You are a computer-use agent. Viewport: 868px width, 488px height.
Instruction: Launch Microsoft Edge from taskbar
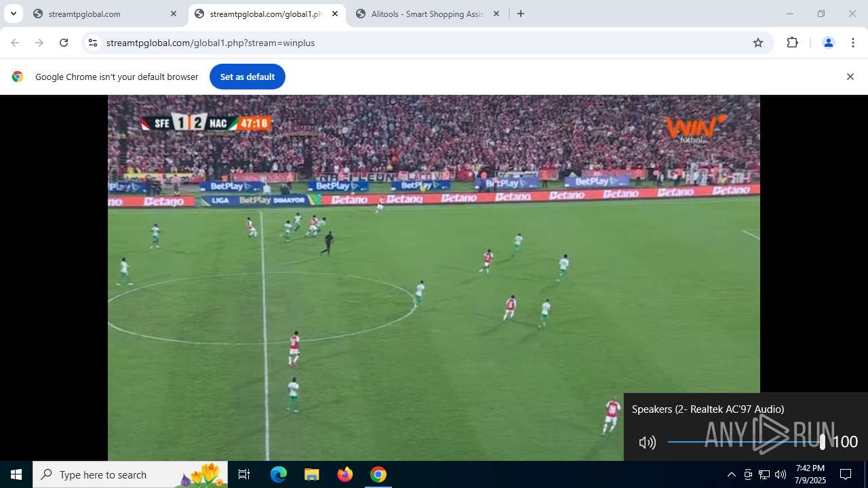[279, 474]
